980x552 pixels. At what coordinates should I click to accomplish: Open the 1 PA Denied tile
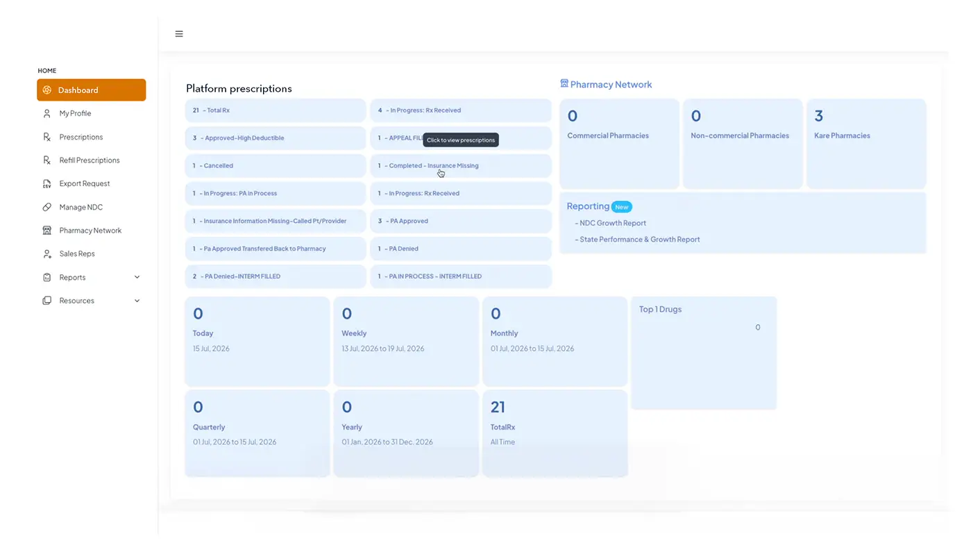click(461, 249)
